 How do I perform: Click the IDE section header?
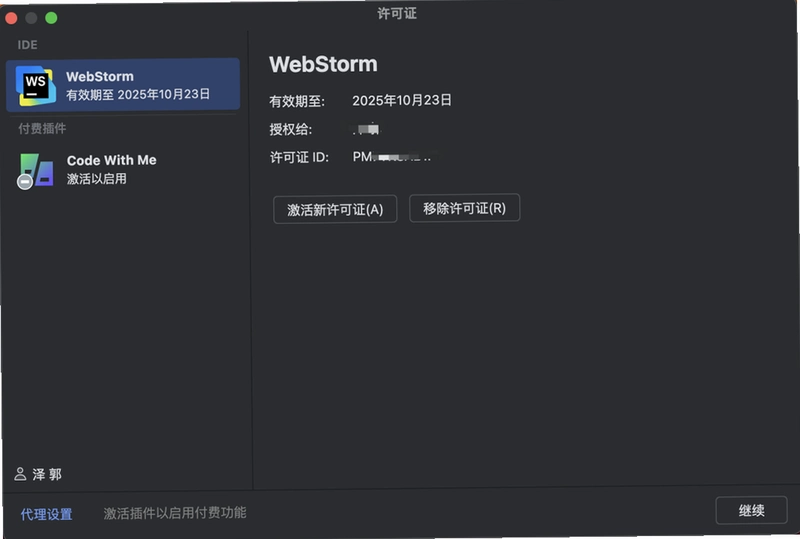coord(28,45)
